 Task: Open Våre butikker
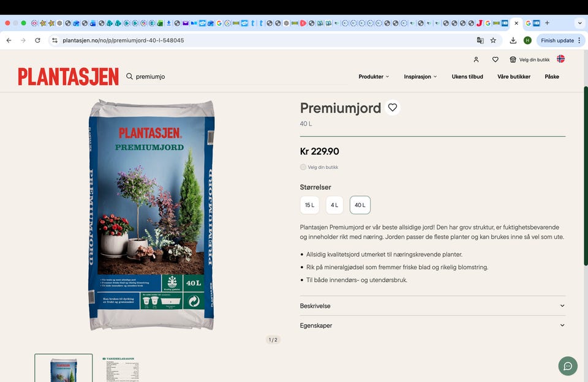514,77
